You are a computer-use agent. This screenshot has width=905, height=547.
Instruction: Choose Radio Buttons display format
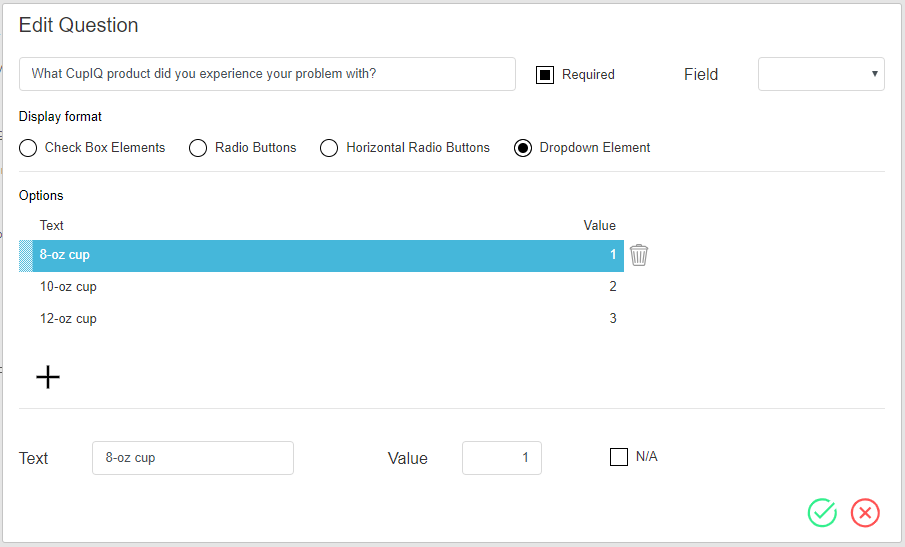[x=198, y=148]
